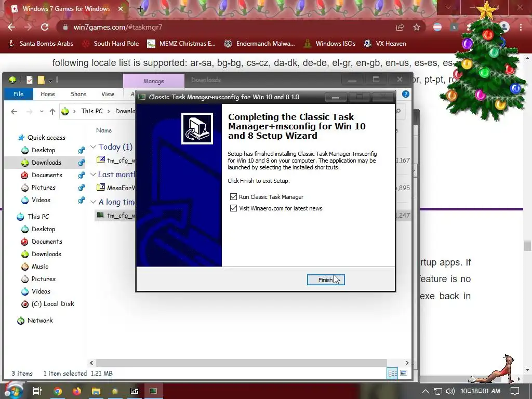
Task: Open Chrome from taskbar
Action: point(58,391)
